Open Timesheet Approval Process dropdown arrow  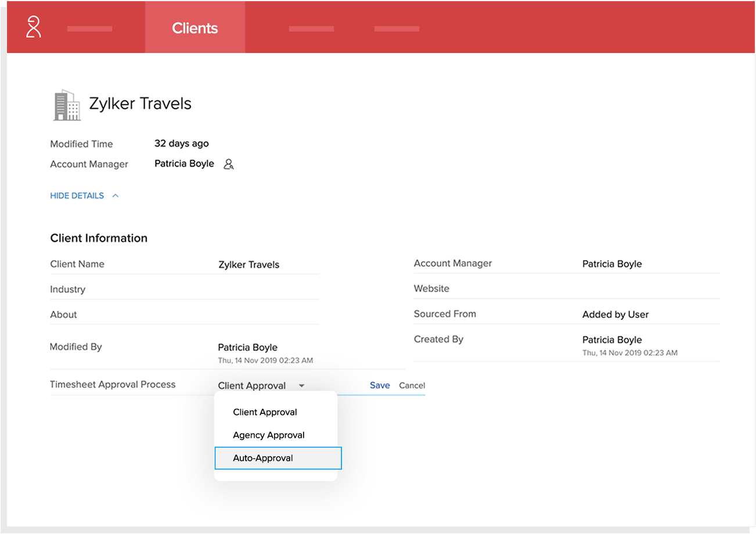301,385
